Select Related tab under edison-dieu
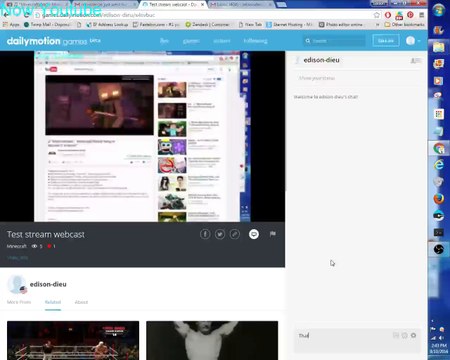The height and width of the screenshot is (360, 450). point(53,302)
